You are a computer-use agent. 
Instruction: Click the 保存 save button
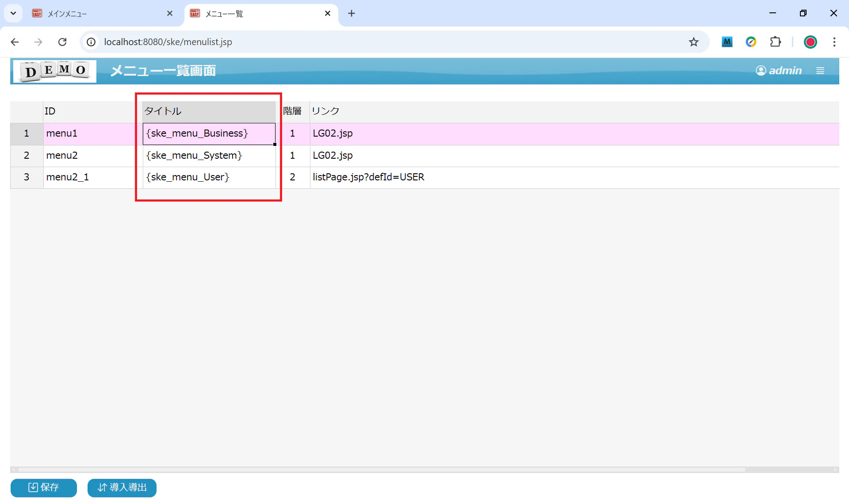tap(44, 488)
